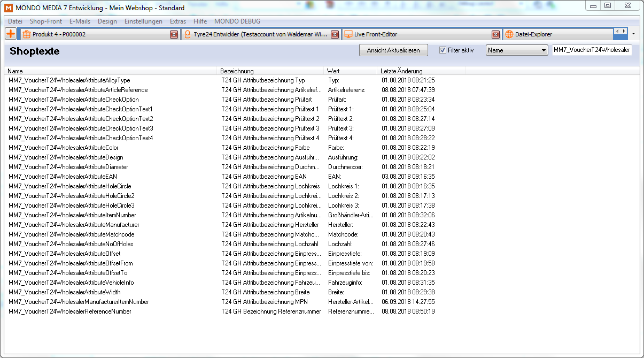
Task: Click the filter text input field
Action: tap(592, 50)
